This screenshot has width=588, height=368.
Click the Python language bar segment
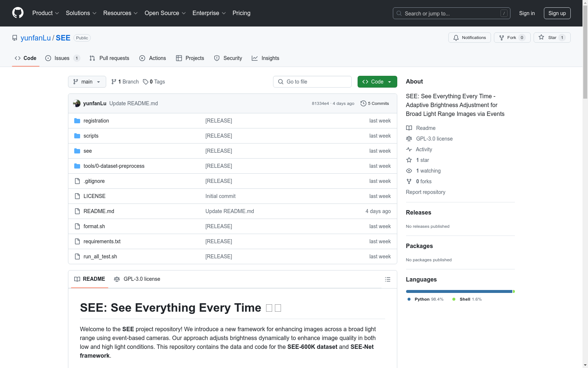pyautogui.click(x=459, y=291)
